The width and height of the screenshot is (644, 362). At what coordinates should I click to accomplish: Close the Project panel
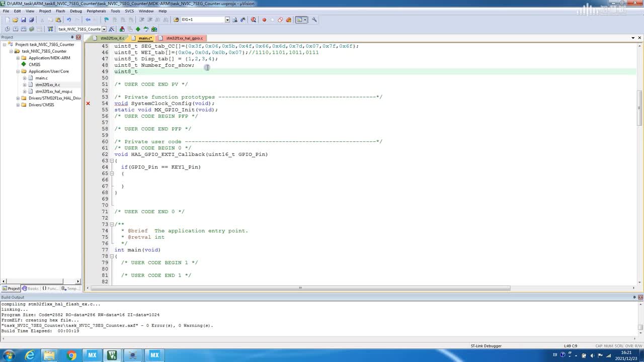pos(78,37)
